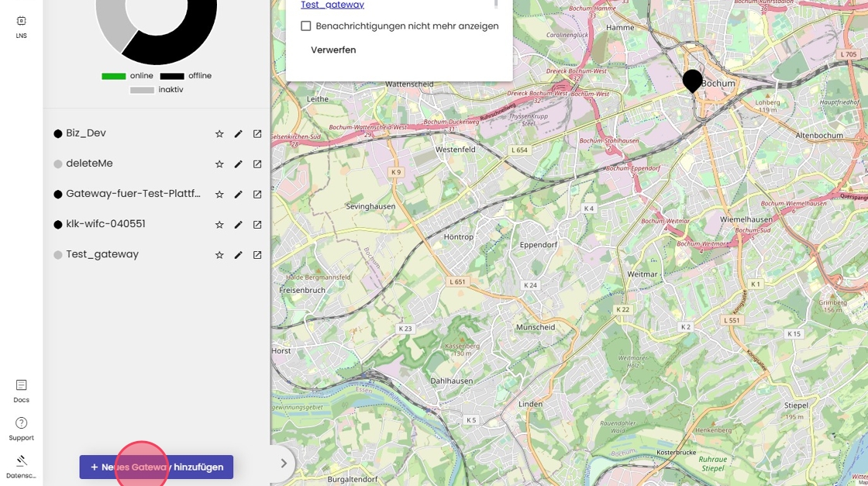Click the green online legend swatch
The height and width of the screenshot is (486, 868).
point(113,76)
